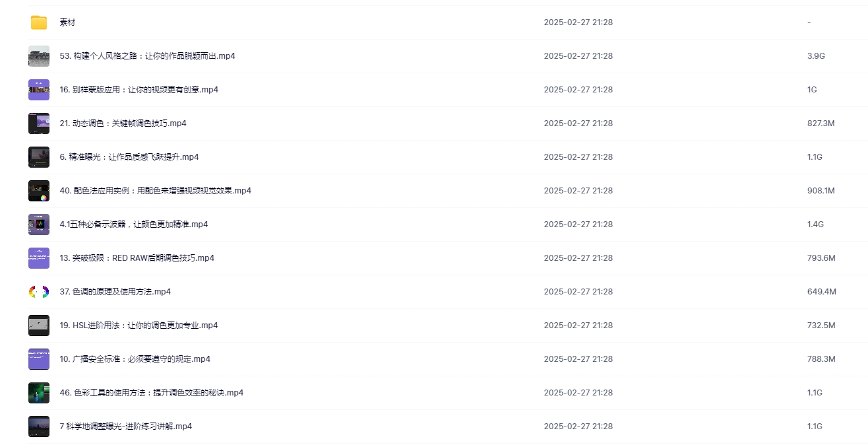
Task: Open thumbnail of 4.1五种必备示波器 video
Action: pyautogui.click(x=39, y=224)
